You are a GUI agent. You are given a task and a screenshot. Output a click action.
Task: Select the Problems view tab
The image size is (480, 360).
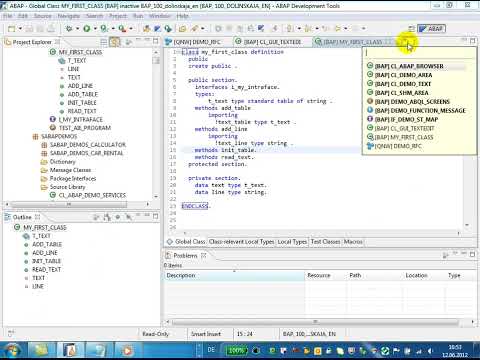tap(185, 256)
